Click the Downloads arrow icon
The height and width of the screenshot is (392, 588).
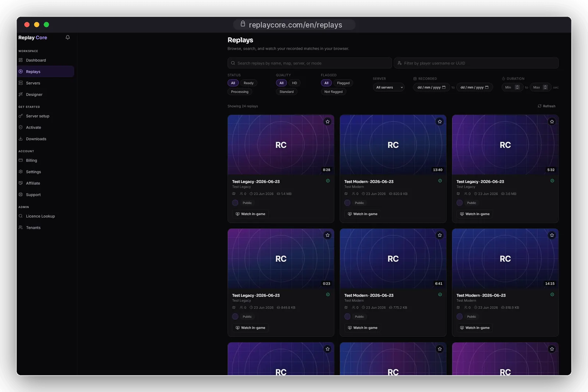[x=21, y=139]
